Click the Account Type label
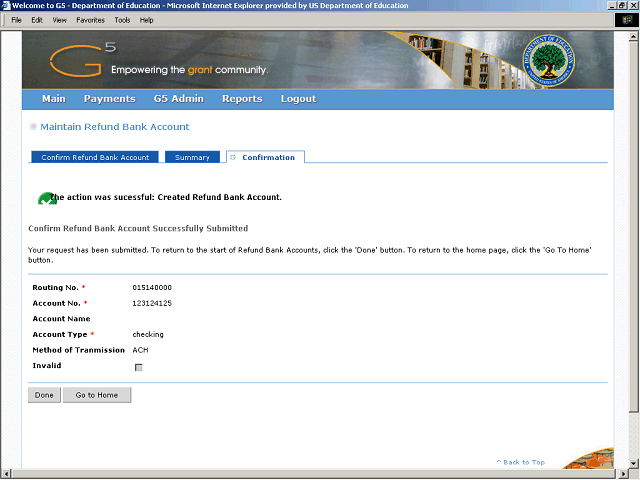This screenshot has width=640, height=480. tap(60, 335)
